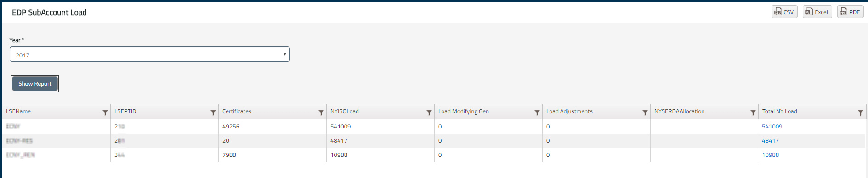Open the 48417 Total NY Load link

770,141
